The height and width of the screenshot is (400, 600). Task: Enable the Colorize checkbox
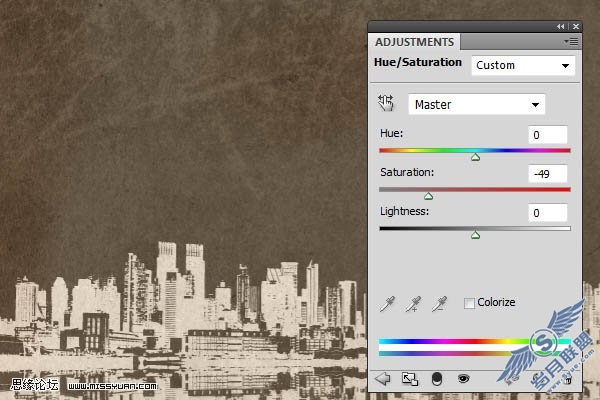469,303
